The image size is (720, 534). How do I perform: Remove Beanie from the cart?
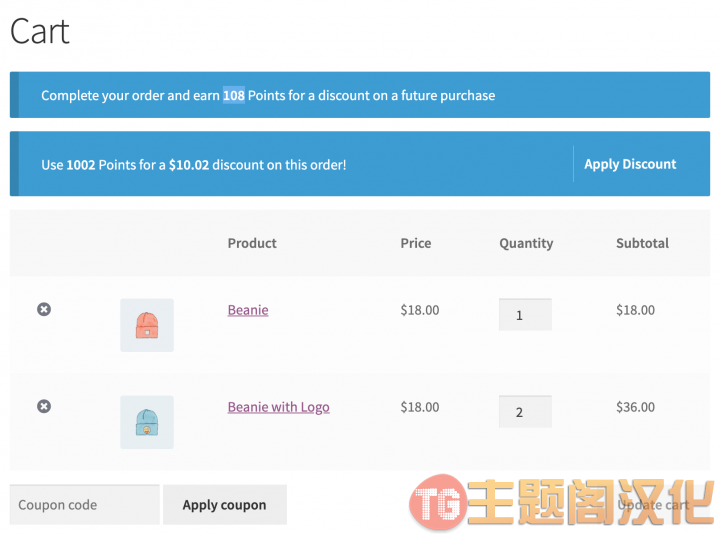(44, 309)
